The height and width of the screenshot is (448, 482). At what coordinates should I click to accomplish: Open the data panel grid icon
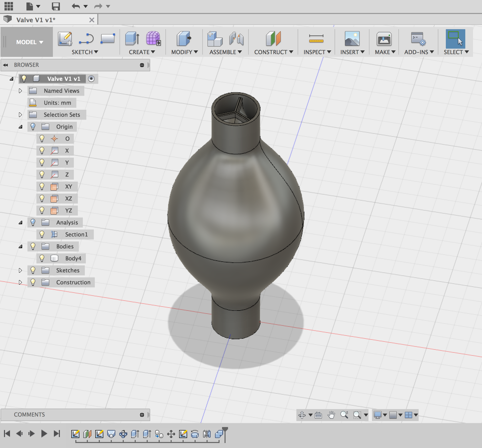(8, 6)
